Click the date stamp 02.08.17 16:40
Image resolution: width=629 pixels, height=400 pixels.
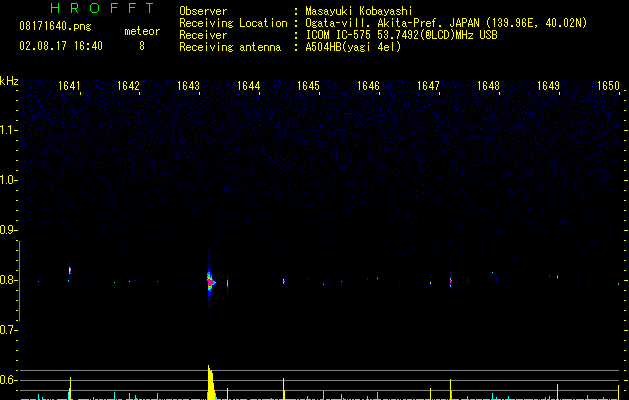61,46
